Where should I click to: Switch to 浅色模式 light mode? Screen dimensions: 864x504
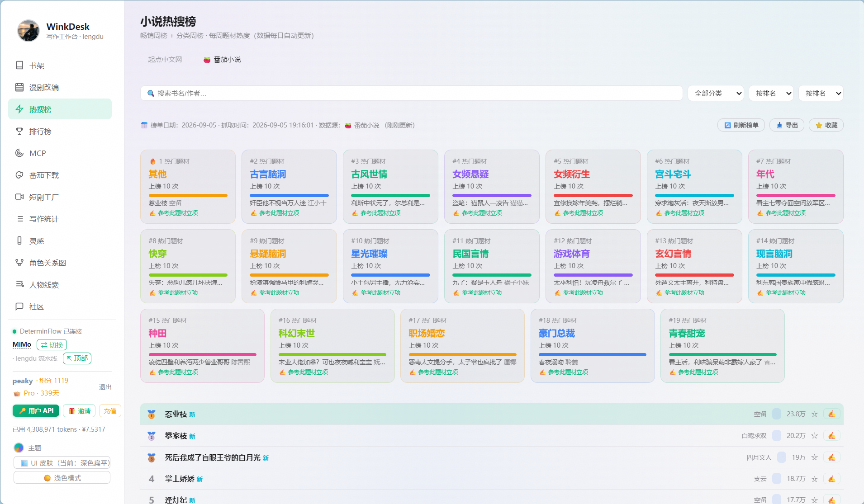point(62,478)
